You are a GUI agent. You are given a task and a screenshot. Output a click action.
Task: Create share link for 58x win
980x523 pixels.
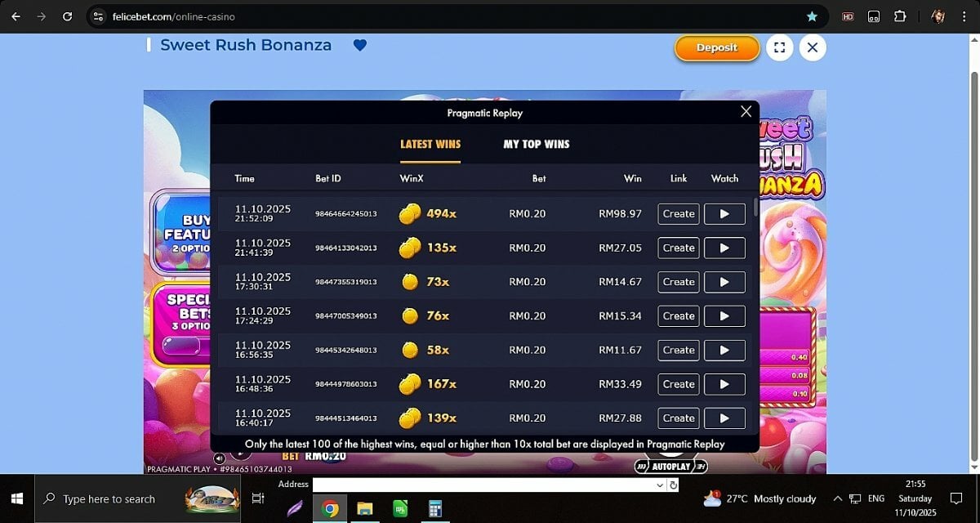pos(678,350)
